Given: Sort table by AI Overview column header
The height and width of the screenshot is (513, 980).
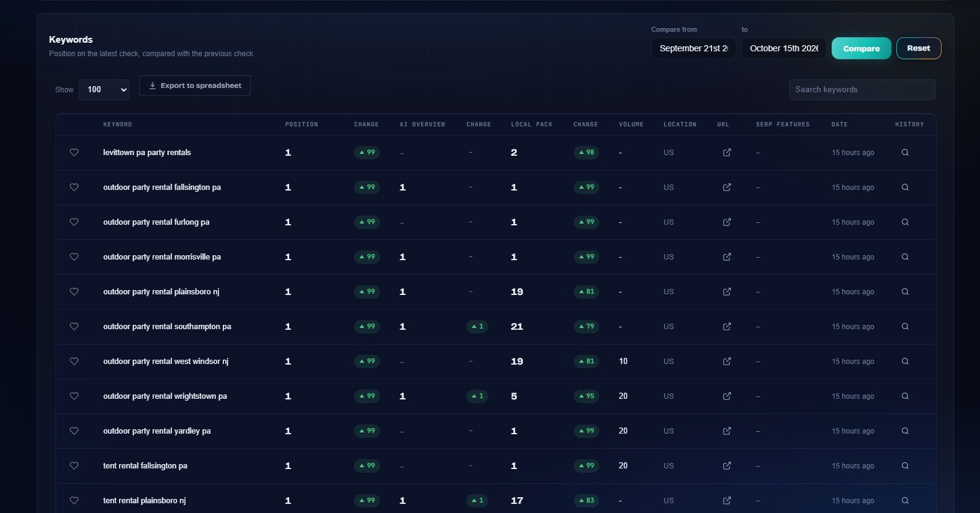Looking at the screenshot, I should 422,125.
